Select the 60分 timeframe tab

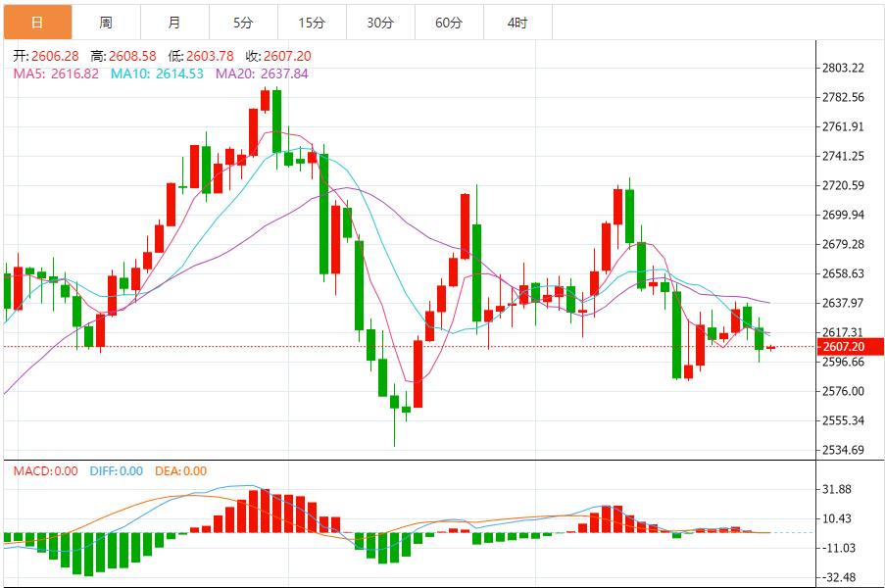click(449, 23)
